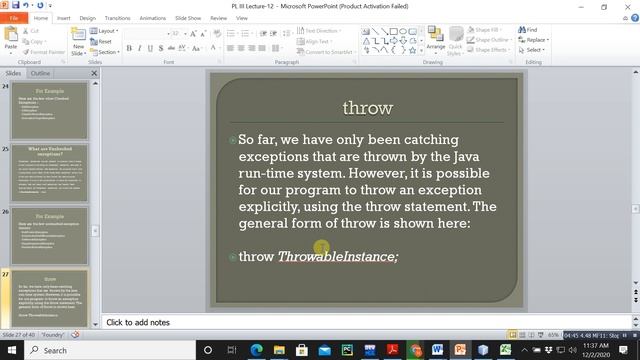The height and width of the screenshot is (360, 640).
Task: Switch to the Transitions ribbon tab
Action: [x=118, y=18]
